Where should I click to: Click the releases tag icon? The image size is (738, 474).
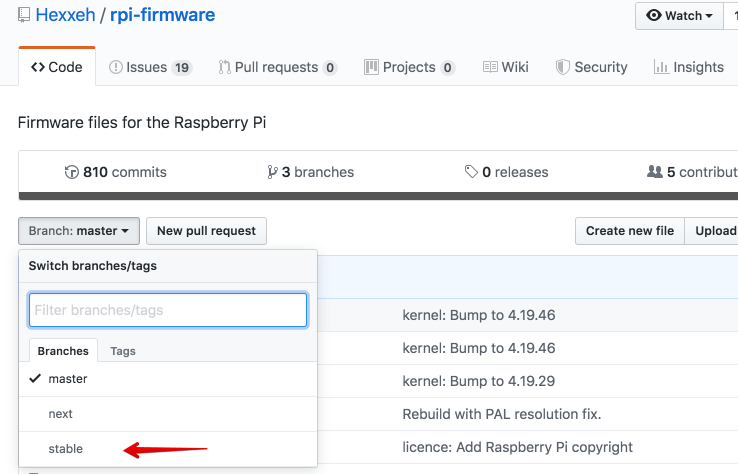pos(471,172)
